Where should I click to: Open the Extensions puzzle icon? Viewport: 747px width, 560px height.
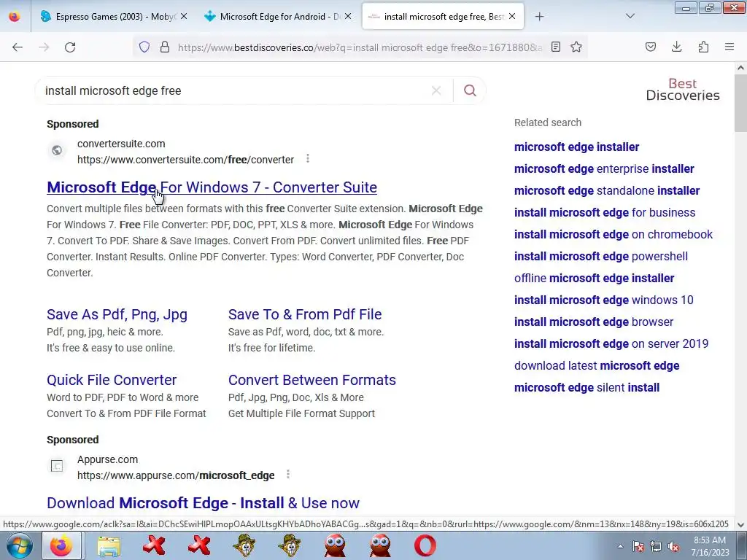703,47
